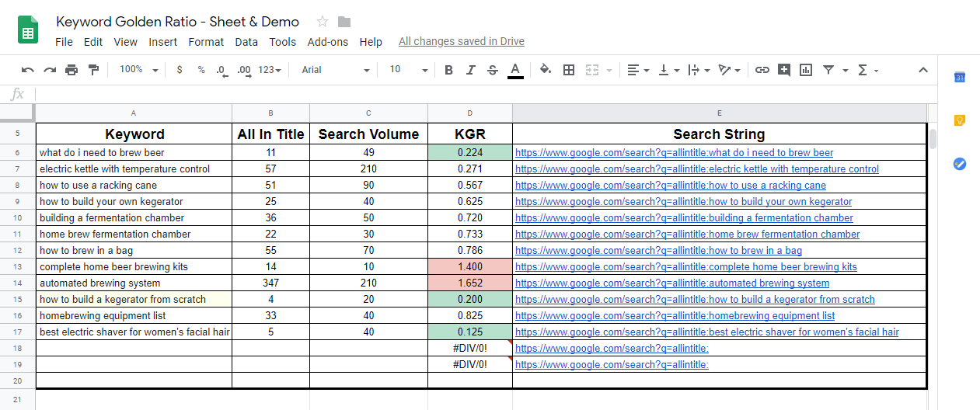980x410 pixels.
Task: Open the Add-ons menu
Action: [x=327, y=42]
